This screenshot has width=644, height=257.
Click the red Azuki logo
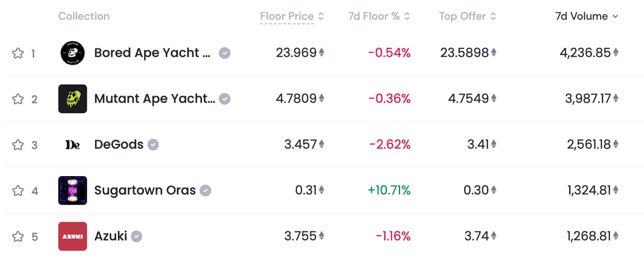[x=72, y=236]
